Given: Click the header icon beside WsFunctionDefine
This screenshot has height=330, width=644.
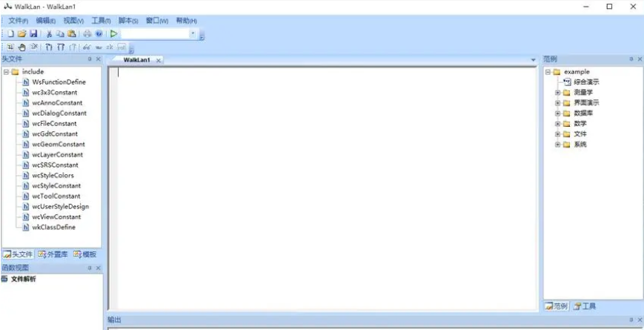Looking at the screenshot, I should (x=26, y=82).
